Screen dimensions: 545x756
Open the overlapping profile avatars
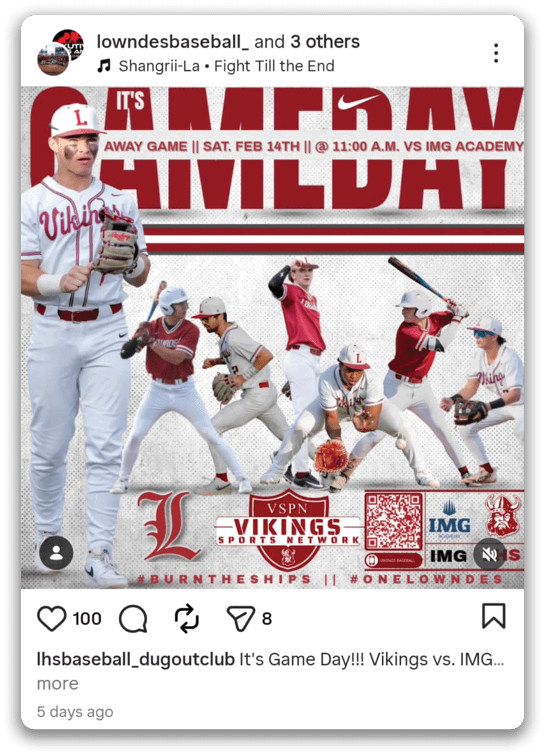pos(61,52)
